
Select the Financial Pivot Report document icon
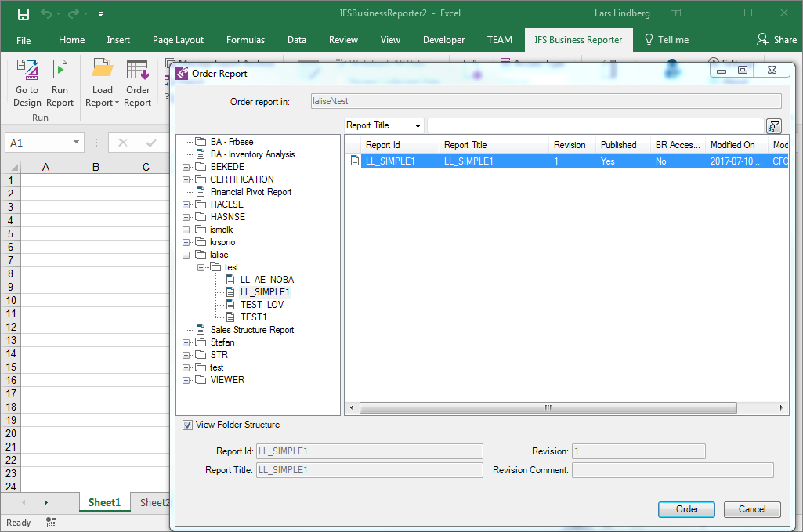(201, 192)
